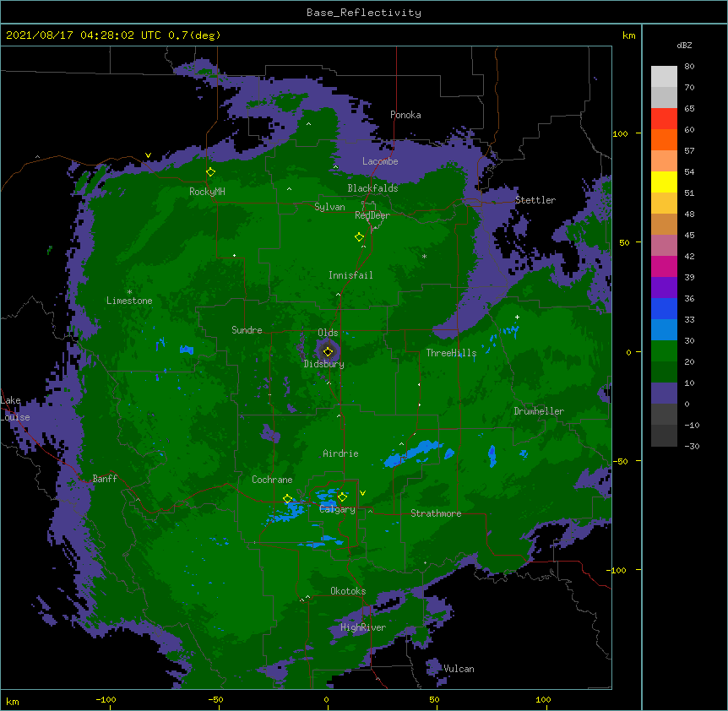The image size is (728, 711).
Task: Click the Strathmore town label
Action: (x=436, y=513)
